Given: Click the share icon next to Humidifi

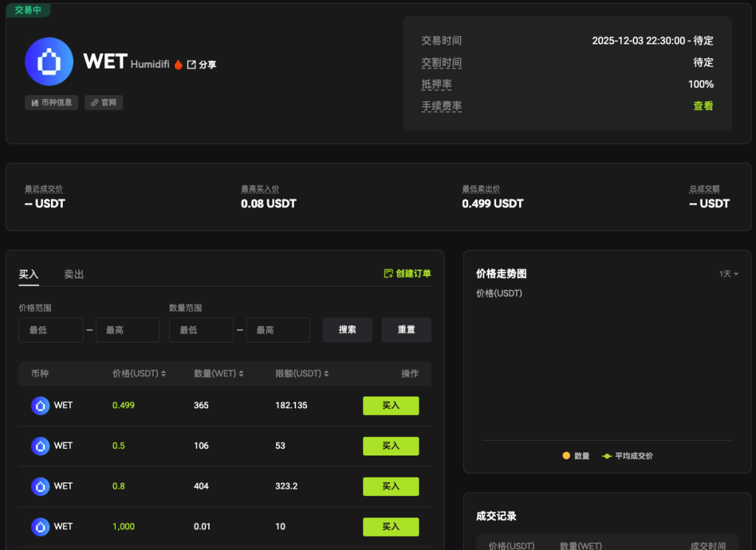Looking at the screenshot, I should click(191, 65).
